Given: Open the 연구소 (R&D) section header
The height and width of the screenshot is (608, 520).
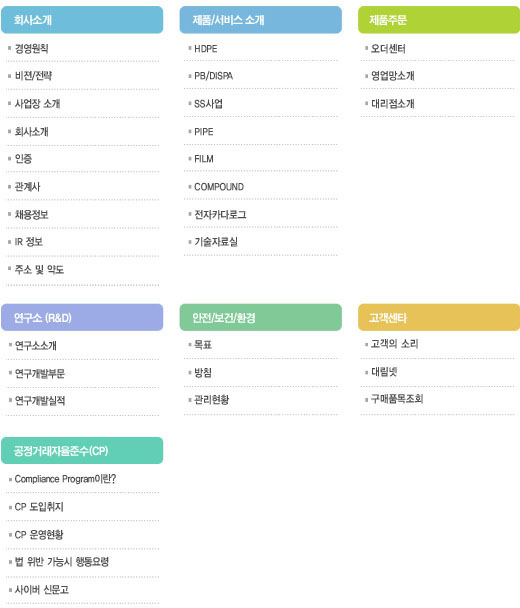Looking at the screenshot, I should (x=82, y=318).
